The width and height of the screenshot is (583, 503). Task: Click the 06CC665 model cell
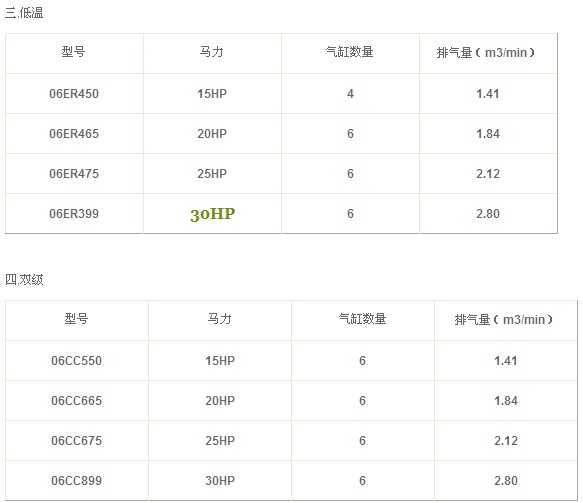77,401
